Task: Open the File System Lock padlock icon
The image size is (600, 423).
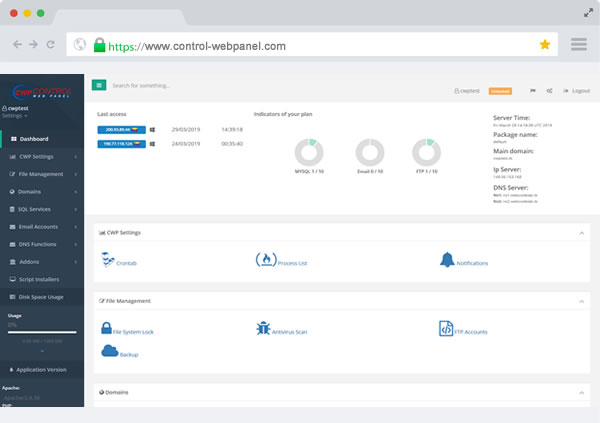Action: coord(106,328)
